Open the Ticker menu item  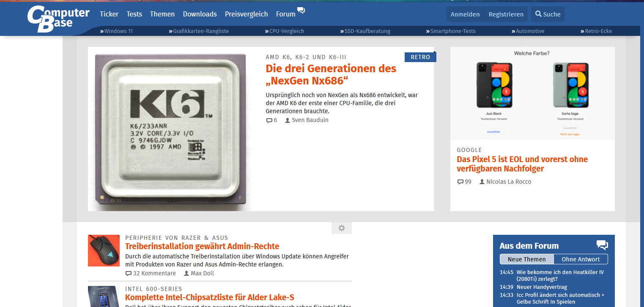[109, 14]
